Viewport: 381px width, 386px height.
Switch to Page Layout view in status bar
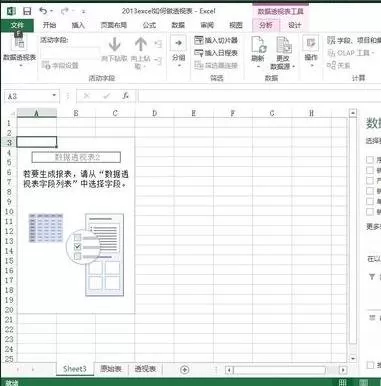(x=364, y=382)
